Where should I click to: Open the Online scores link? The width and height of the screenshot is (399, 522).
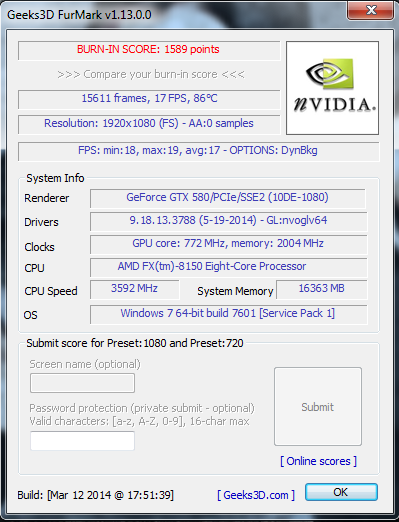coord(318,461)
